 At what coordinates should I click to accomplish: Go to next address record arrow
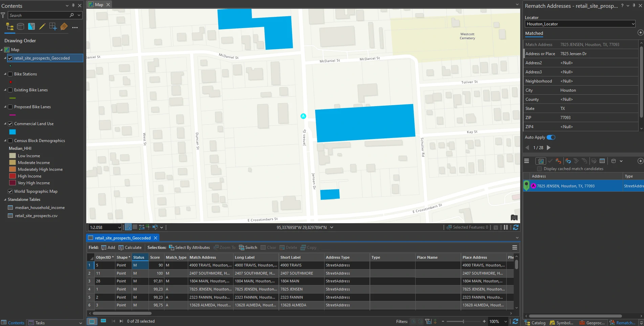(549, 148)
